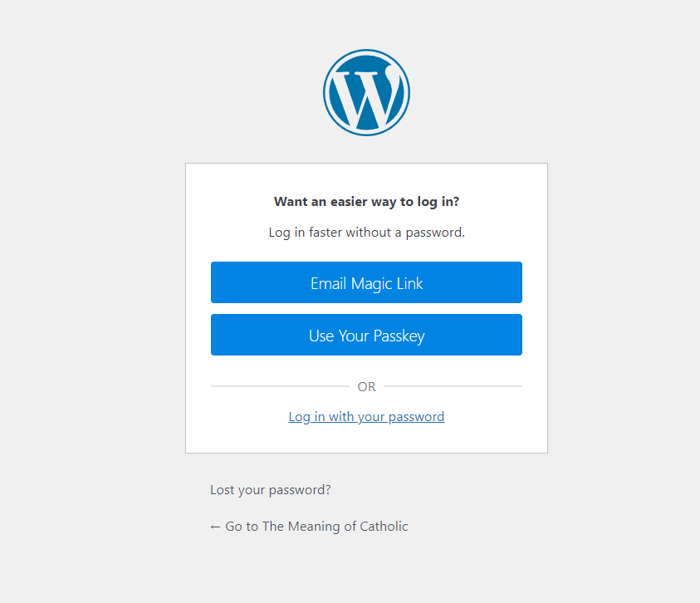Click the left arrow before Go to
Image resolution: width=700 pixels, height=603 pixels.
[x=215, y=527]
